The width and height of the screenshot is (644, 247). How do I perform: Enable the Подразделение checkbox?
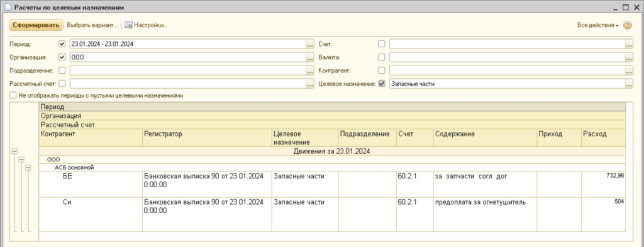tap(62, 71)
